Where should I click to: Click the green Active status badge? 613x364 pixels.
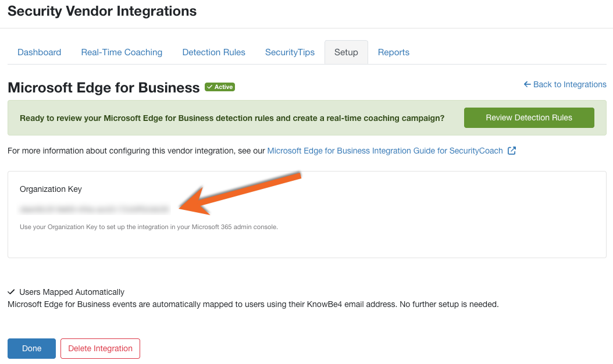click(x=219, y=87)
